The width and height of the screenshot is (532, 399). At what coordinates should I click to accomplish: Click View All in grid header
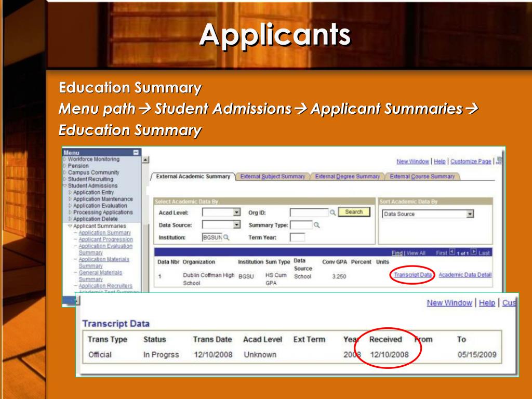pyautogui.click(x=416, y=253)
